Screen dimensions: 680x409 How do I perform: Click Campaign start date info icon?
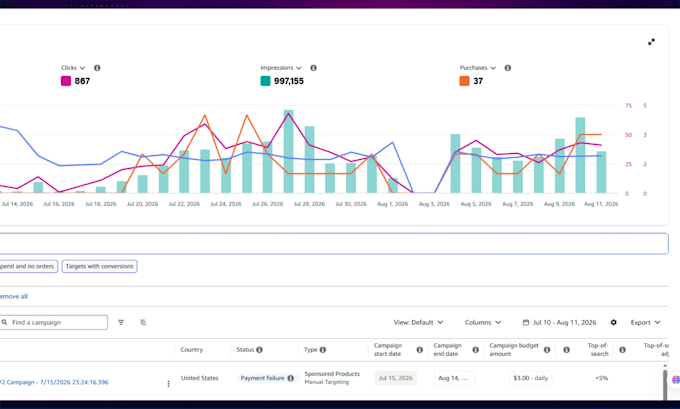pyautogui.click(x=419, y=350)
